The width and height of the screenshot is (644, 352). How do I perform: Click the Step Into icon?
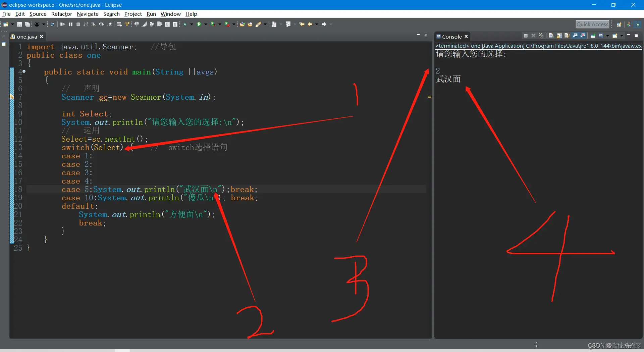pyautogui.click(x=94, y=24)
